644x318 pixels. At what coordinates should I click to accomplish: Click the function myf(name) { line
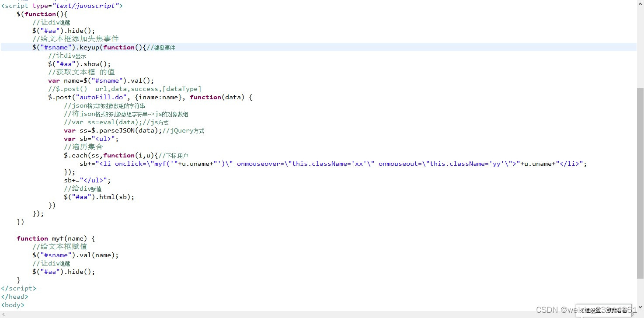[x=56, y=238]
